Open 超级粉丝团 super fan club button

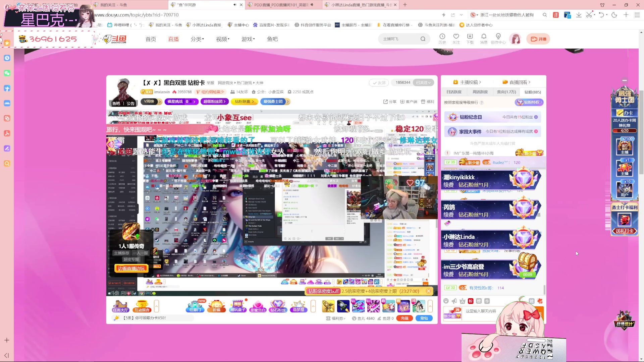tap(214, 102)
